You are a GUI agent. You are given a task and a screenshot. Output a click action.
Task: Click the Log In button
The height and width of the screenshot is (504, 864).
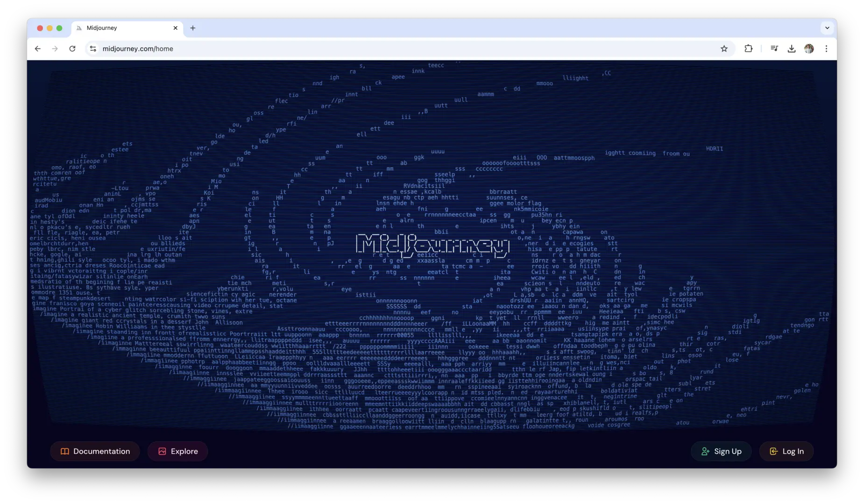tap(786, 451)
